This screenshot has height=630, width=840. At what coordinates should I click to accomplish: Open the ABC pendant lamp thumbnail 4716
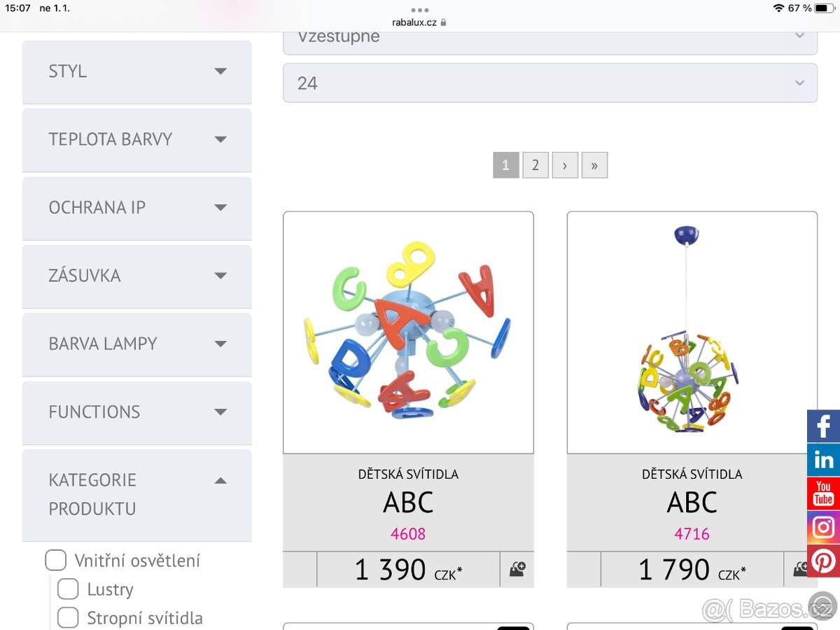(x=692, y=332)
